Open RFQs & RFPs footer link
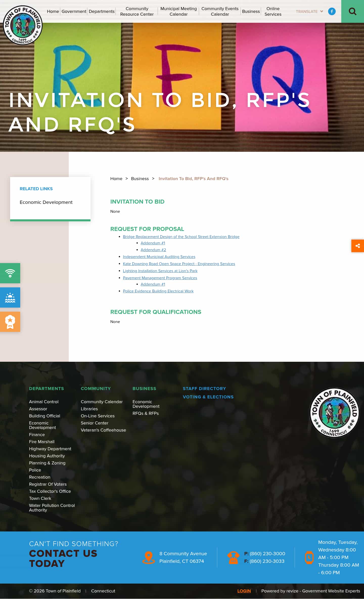Screen dimensions: 364x599 tap(146, 413)
